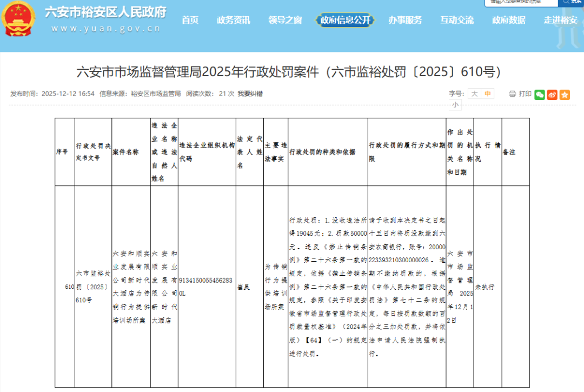Open the 走进裕安 section
The width and height of the screenshot is (584, 392).
[x=560, y=19]
